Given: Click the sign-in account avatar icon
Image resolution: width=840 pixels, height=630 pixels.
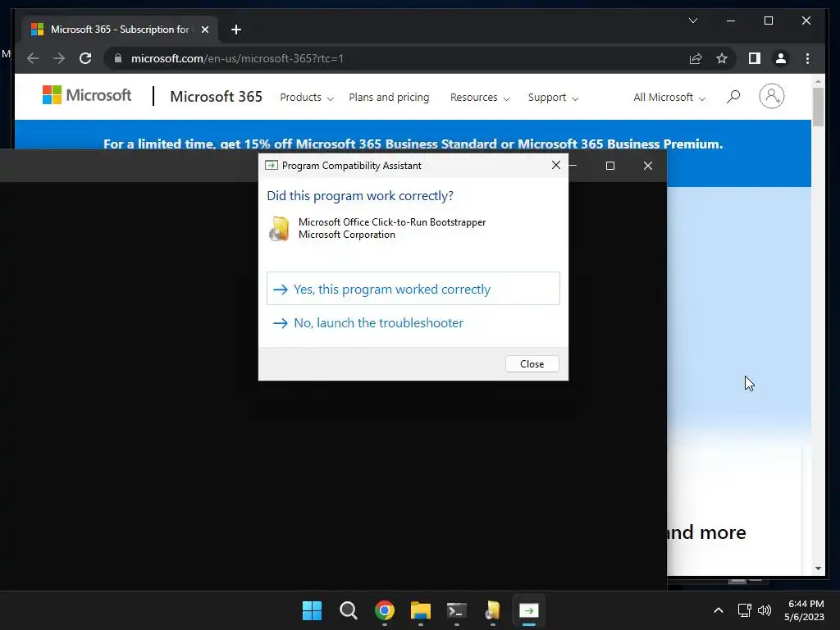Looking at the screenshot, I should point(771,97).
